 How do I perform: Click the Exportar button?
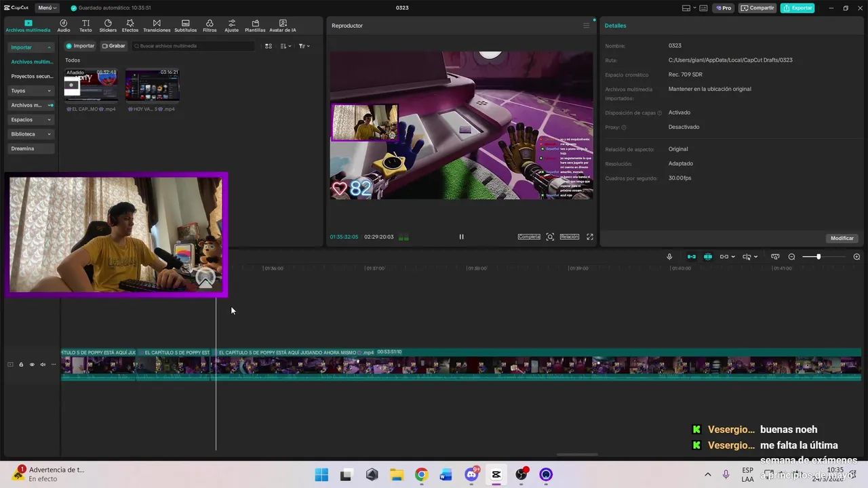pos(797,8)
